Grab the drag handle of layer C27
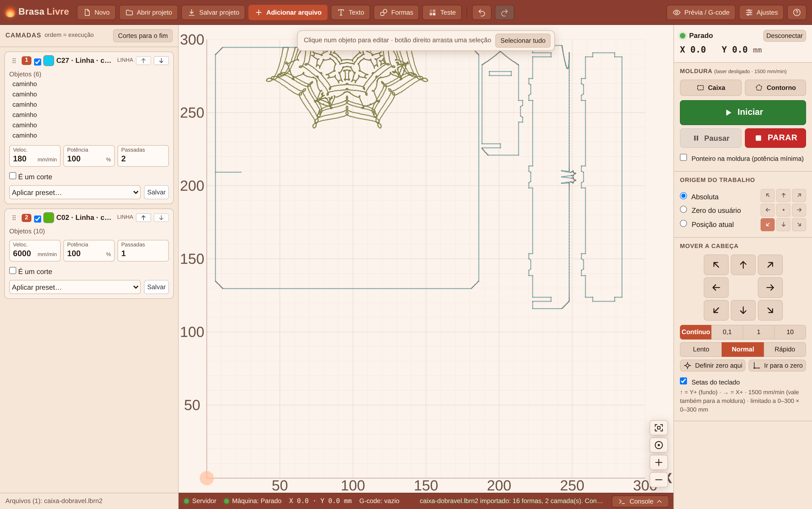Viewport: 812px width, 509px height. (x=14, y=61)
